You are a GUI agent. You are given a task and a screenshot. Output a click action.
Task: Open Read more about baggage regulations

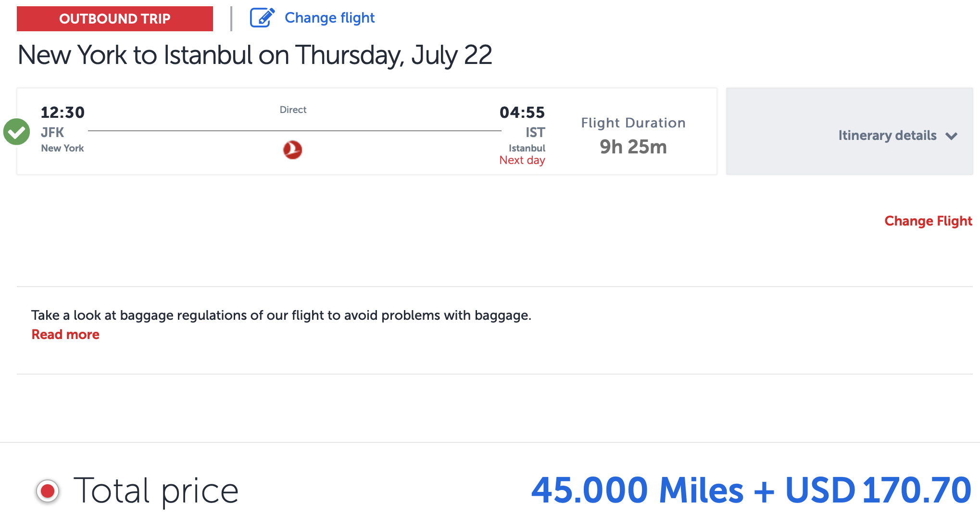pos(65,334)
